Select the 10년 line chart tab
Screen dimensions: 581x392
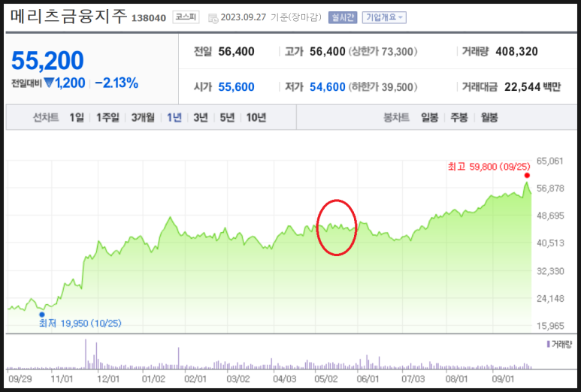pyautogui.click(x=256, y=118)
